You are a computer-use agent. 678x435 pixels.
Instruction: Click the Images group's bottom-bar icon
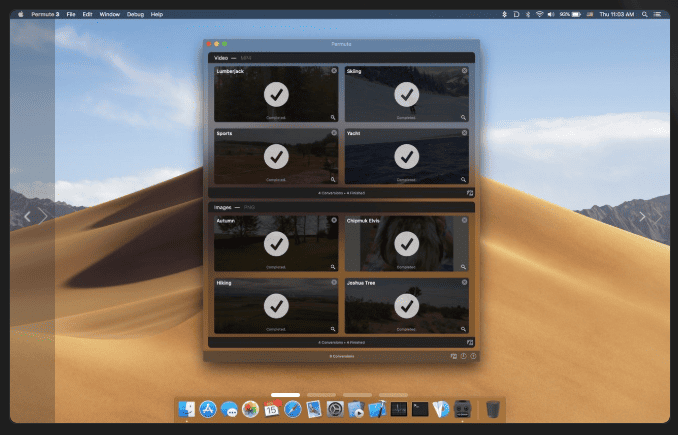pyautogui.click(x=470, y=342)
